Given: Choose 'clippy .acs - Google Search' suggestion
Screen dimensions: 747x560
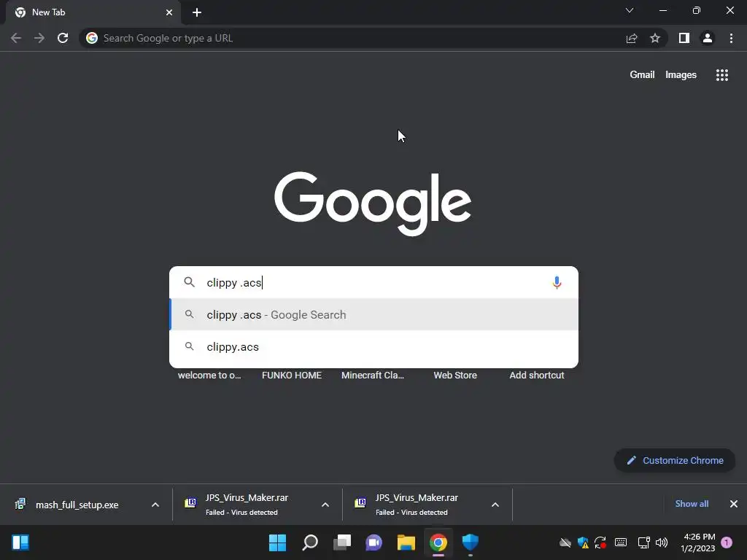Looking at the screenshot, I should click(374, 315).
